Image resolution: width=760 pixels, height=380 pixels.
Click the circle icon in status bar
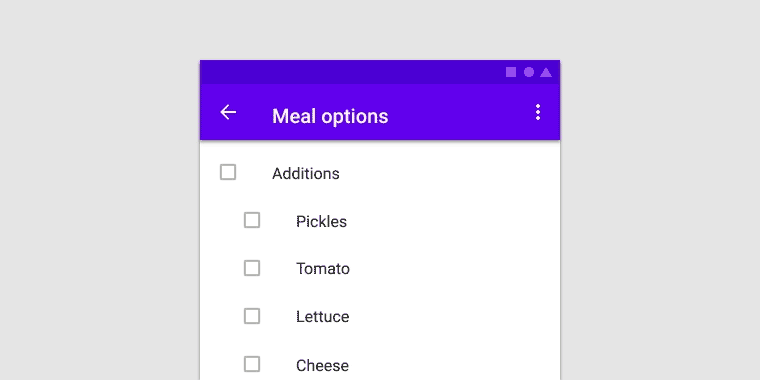coord(529,72)
